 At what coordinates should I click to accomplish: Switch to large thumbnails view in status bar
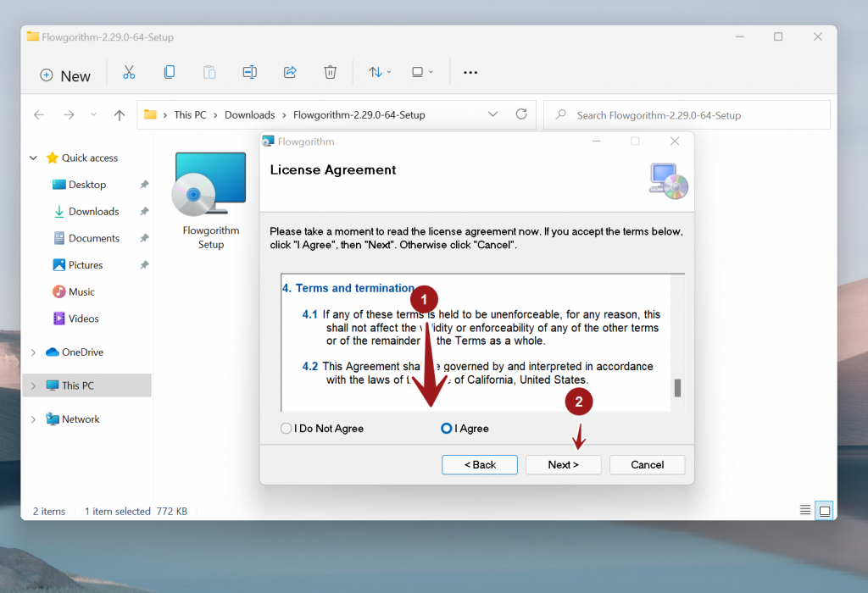[823, 510]
